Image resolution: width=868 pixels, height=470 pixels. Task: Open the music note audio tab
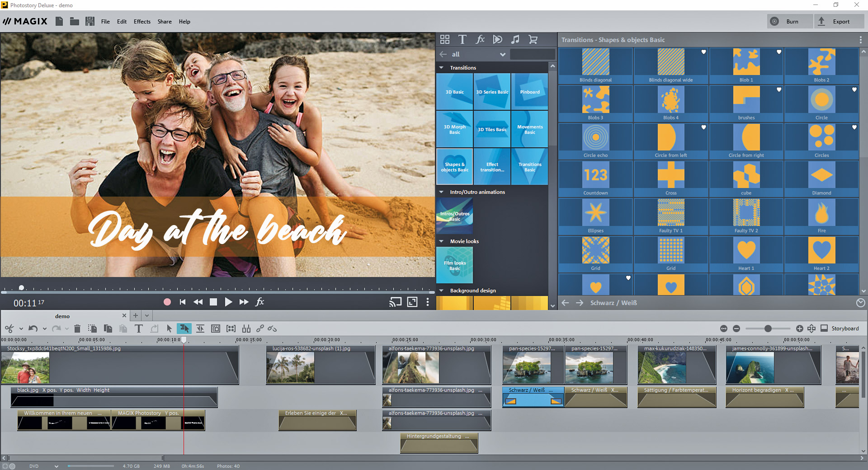point(515,39)
